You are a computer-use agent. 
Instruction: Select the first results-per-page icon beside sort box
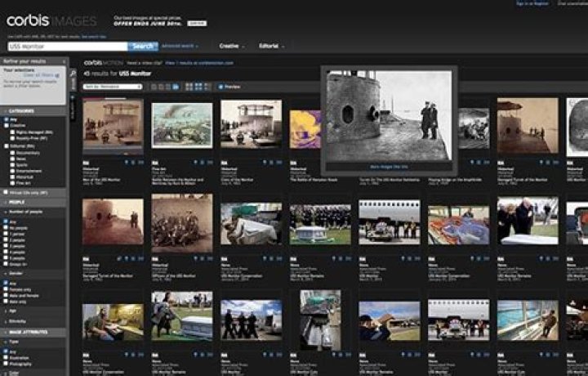tap(154, 87)
